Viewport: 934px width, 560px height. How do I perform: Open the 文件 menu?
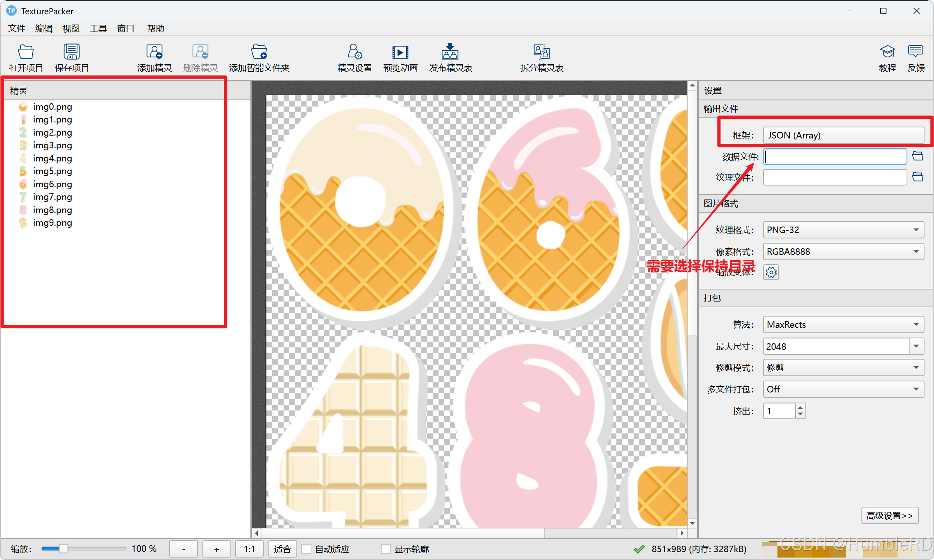click(x=16, y=28)
